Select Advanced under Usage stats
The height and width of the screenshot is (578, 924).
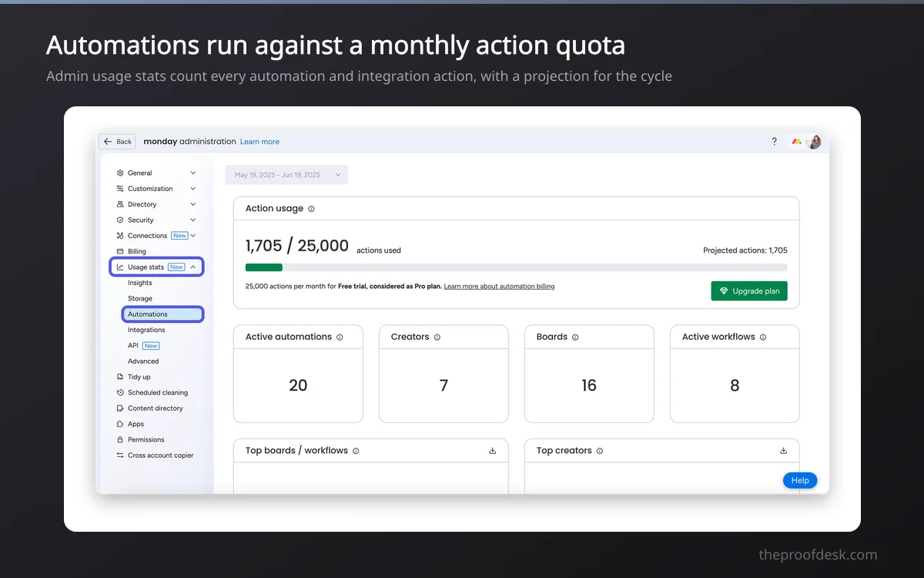pos(143,361)
